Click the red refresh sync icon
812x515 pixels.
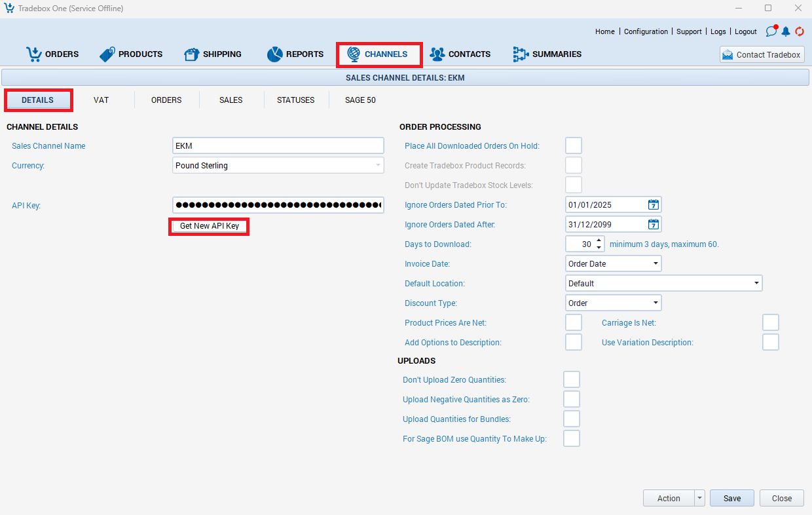point(800,31)
